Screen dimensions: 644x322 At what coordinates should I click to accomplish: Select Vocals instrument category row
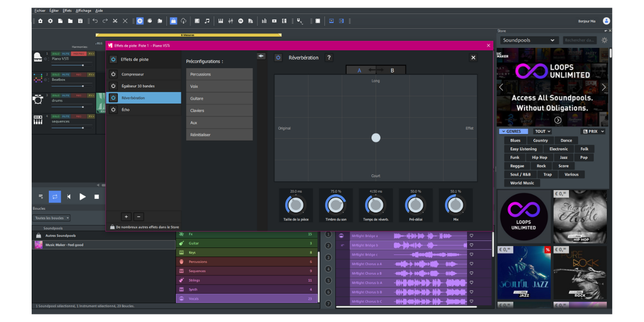(247, 298)
